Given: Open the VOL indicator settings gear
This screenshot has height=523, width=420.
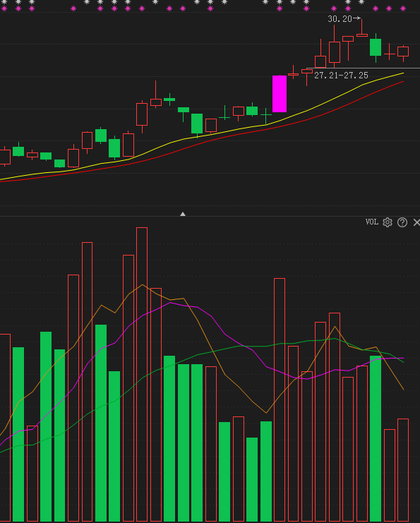Looking at the screenshot, I should pyautogui.click(x=388, y=222).
